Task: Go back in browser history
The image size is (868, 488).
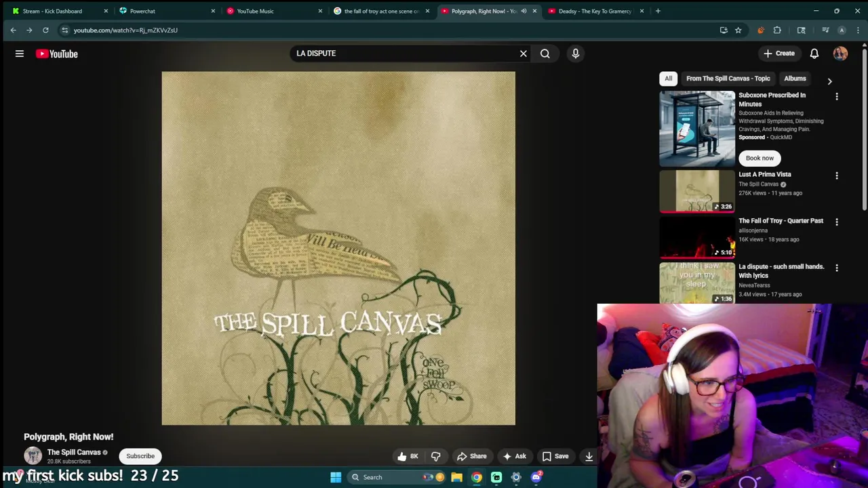Action: click(x=13, y=30)
